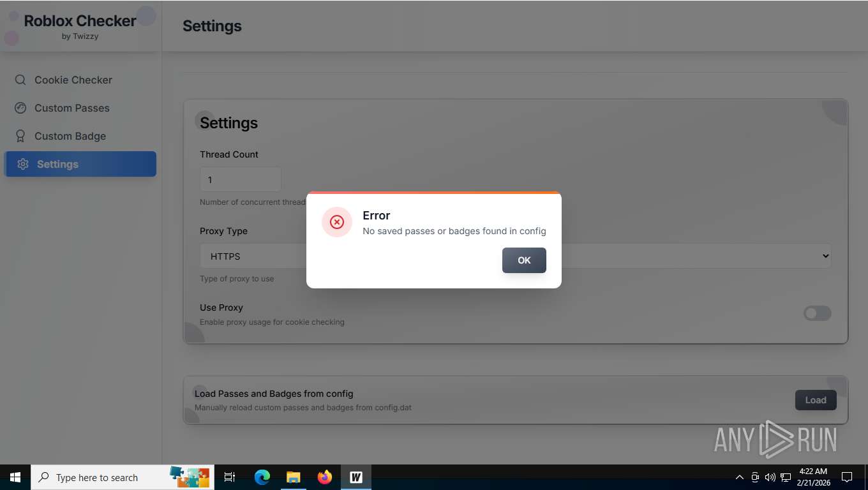Launch Microsoft Edge from taskbar
Viewport: 868px width, 490px height.
pyautogui.click(x=262, y=477)
